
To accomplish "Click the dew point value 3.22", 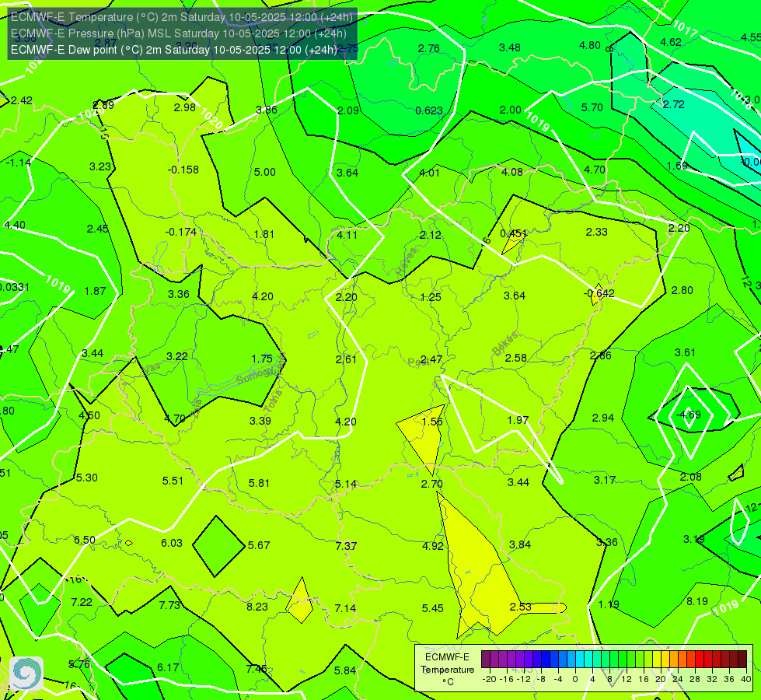I will tap(177, 356).
